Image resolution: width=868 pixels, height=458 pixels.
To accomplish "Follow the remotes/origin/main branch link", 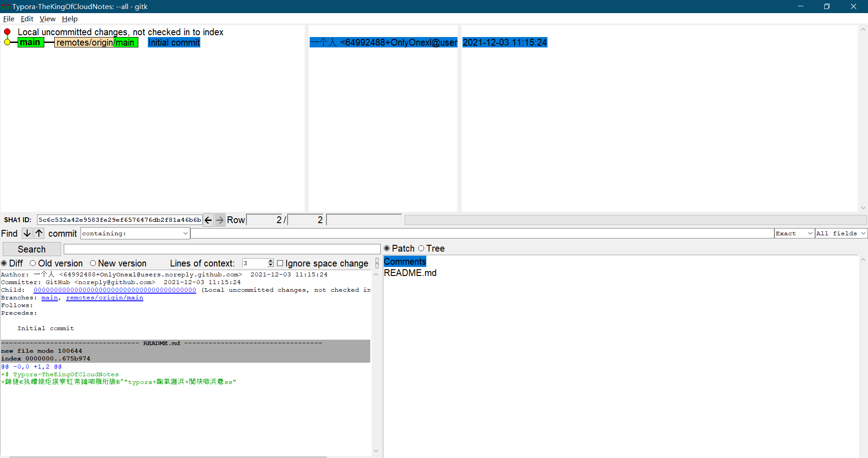I will (104, 298).
